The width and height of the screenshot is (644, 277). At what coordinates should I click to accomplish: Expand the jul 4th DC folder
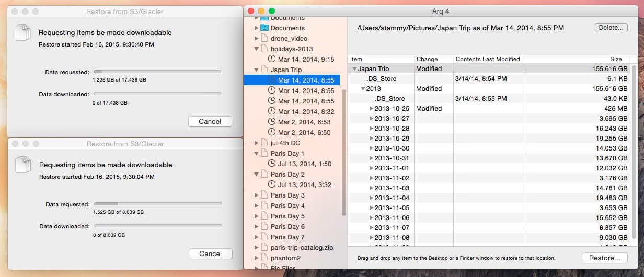[x=256, y=143]
